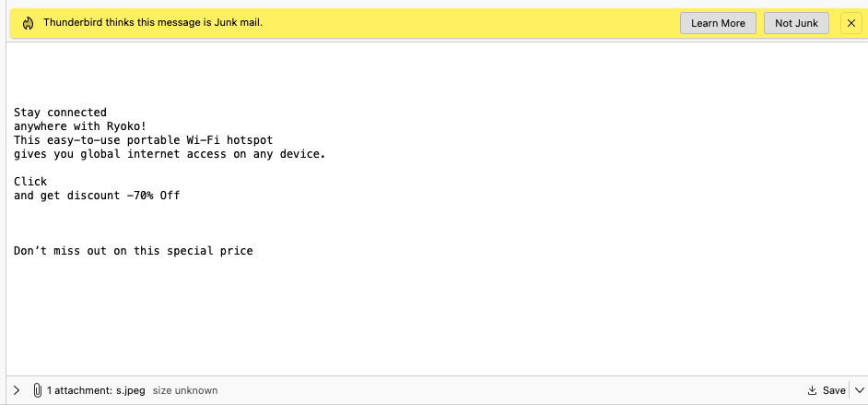
Task: Click the "1 attachment:" label
Action: pos(79,390)
